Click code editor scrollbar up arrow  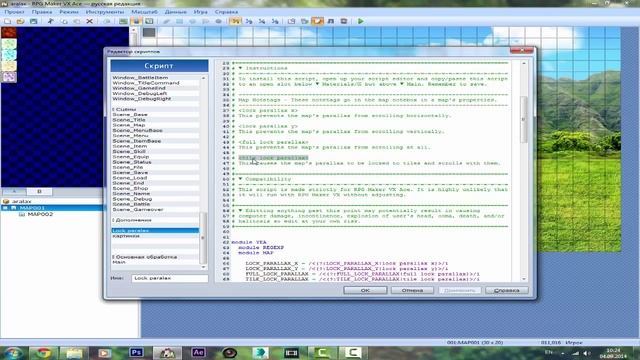[524, 64]
